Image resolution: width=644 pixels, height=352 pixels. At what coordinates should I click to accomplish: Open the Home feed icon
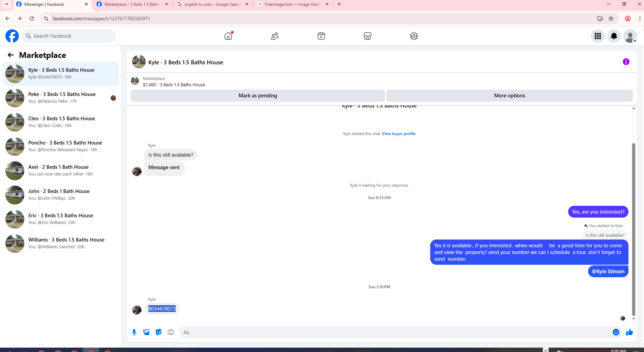[x=228, y=36]
